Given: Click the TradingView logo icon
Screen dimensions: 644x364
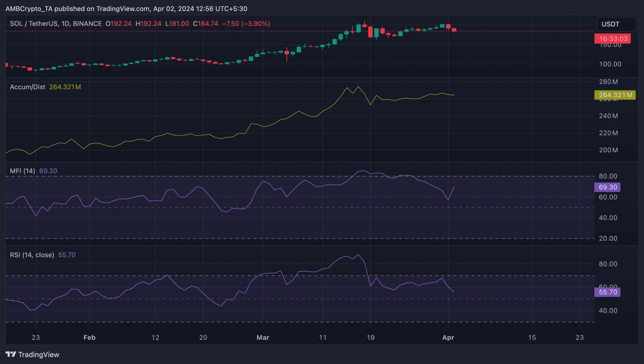Looking at the screenshot, I should (11, 354).
